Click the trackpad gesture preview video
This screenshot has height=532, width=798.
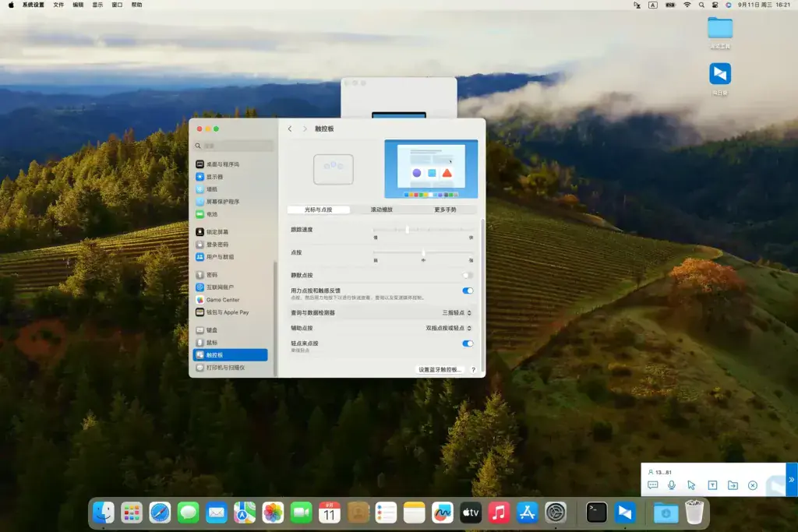(x=431, y=169)
